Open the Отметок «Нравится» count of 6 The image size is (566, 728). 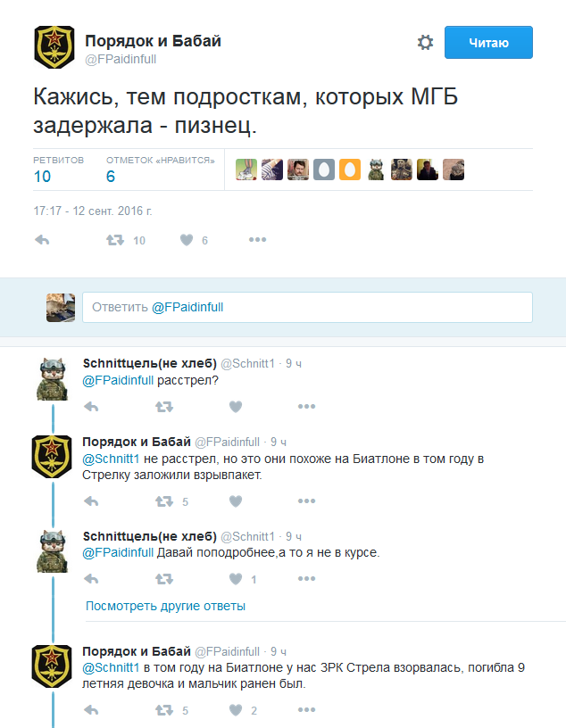coord(111,176)
